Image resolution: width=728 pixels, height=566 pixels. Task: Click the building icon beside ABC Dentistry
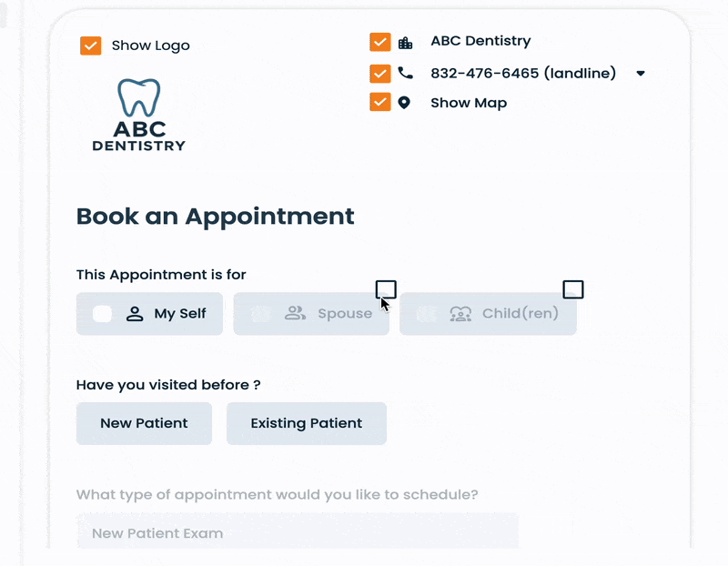tap(406, 42)
